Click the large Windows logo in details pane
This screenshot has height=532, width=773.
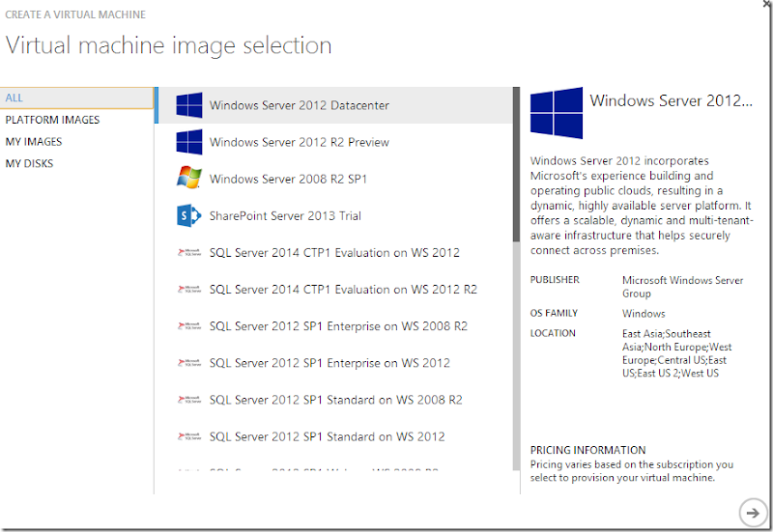[x=557, y=113]
